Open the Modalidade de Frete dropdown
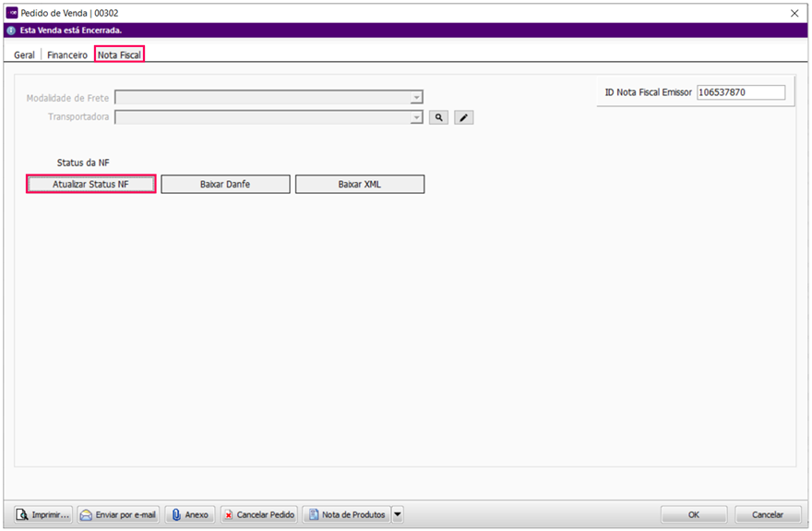The height and width of the screenshot is (531, 812). pyautogui.click(x=416, y=97)
